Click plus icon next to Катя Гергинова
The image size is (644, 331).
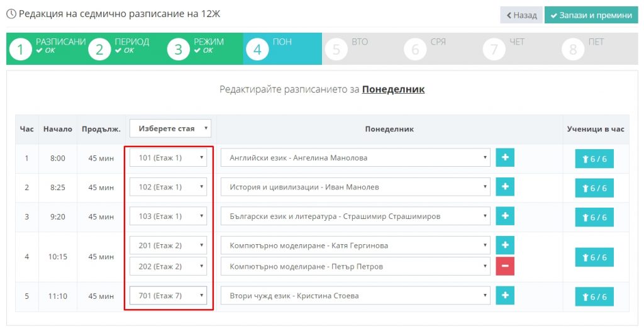(505, 245)
